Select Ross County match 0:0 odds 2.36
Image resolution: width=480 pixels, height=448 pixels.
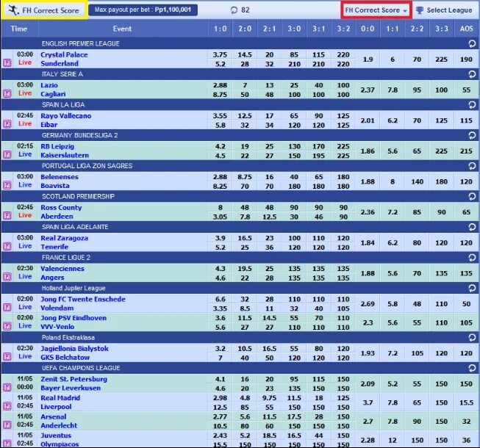point(368,212)
